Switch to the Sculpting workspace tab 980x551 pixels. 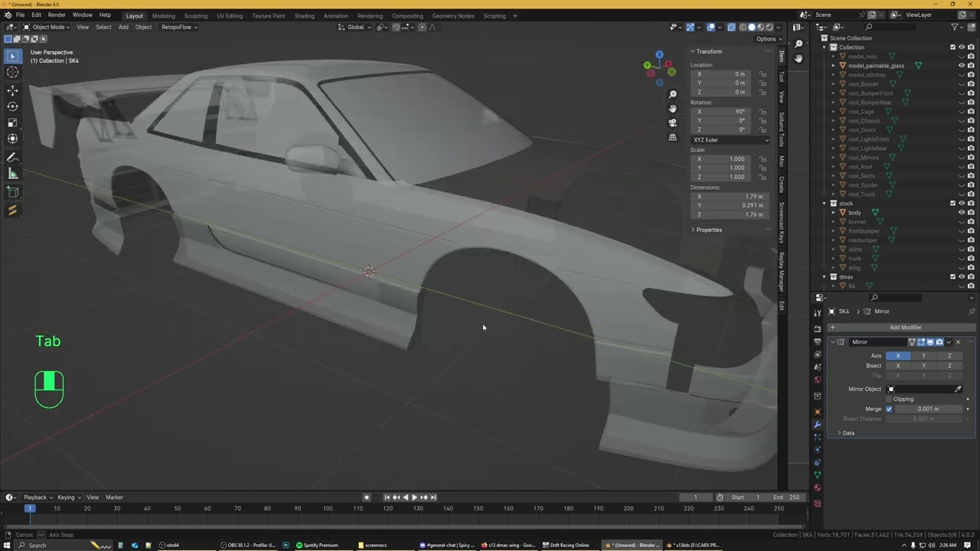[x=196, y=15]
